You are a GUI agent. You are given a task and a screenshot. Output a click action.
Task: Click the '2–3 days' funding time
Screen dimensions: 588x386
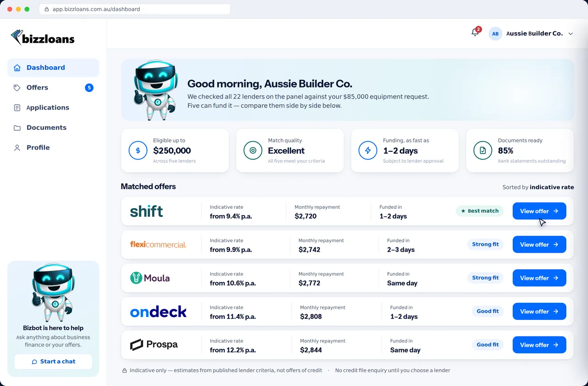(x=401, y=250)
